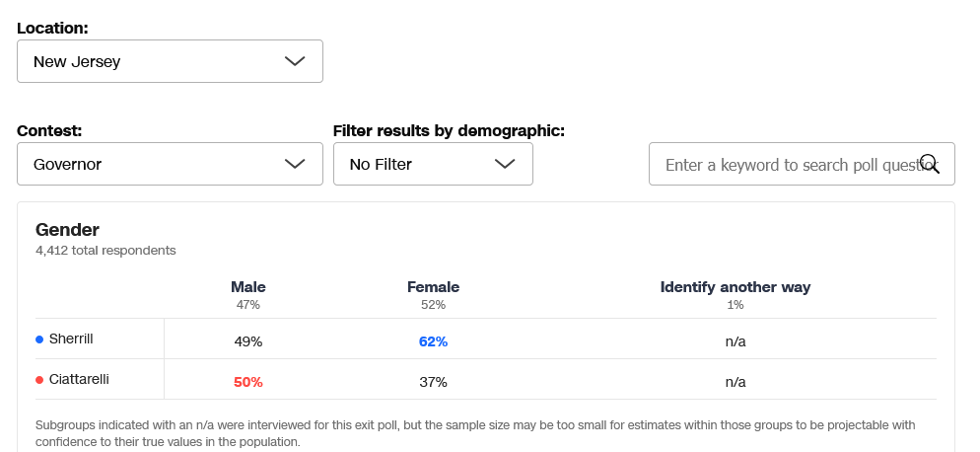Select the Male column header

click(x=248, y=287)
